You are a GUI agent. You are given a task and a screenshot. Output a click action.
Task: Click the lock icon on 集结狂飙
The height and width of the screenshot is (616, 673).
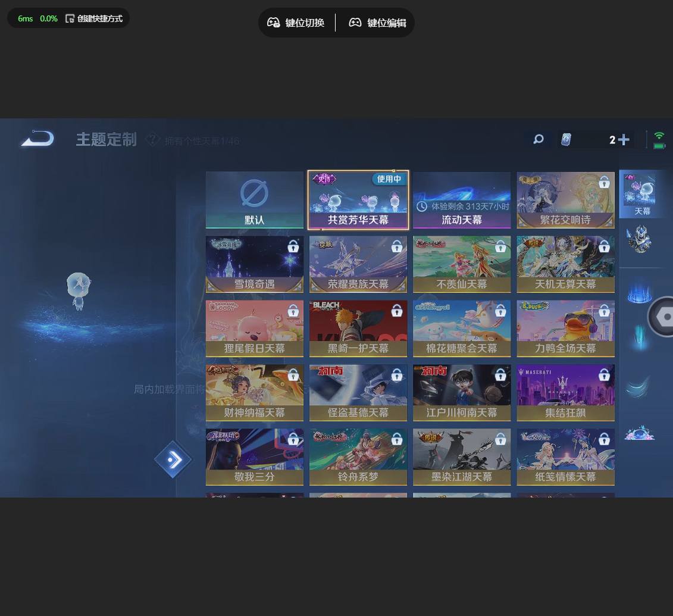click(x=605, y=375)
